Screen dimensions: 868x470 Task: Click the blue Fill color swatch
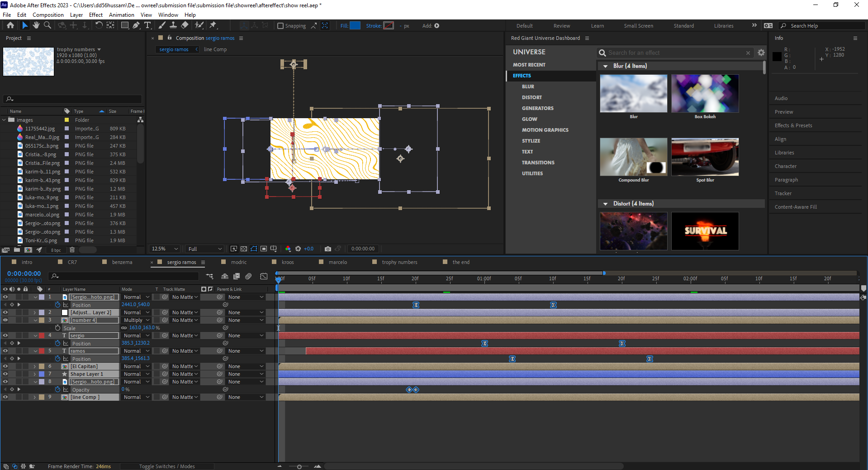(355, 26)
